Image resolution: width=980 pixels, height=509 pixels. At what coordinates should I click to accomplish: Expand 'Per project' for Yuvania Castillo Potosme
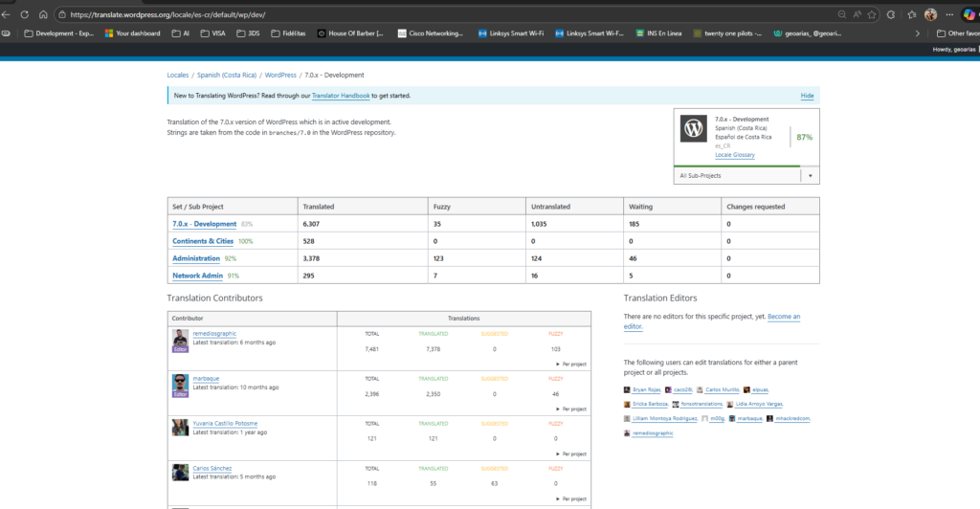(x=571, y=452)
